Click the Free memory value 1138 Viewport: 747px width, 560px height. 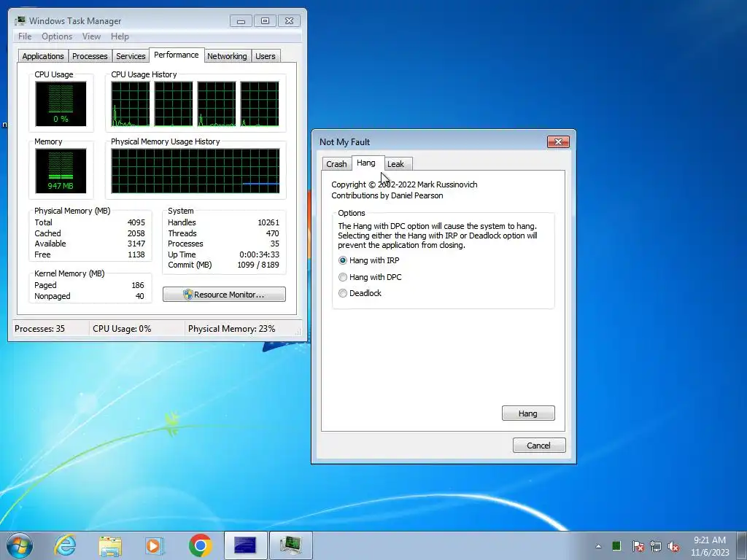[x=136, y=254]
